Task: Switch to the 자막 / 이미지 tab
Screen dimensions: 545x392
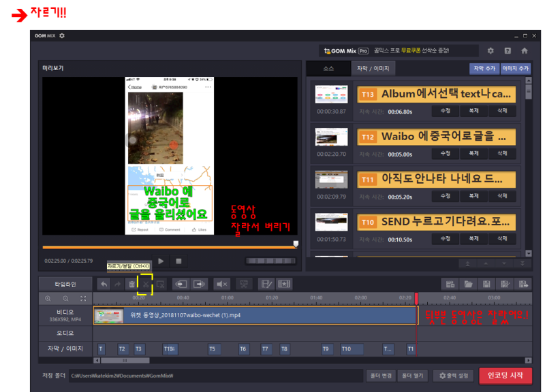Action: (373, 69)
